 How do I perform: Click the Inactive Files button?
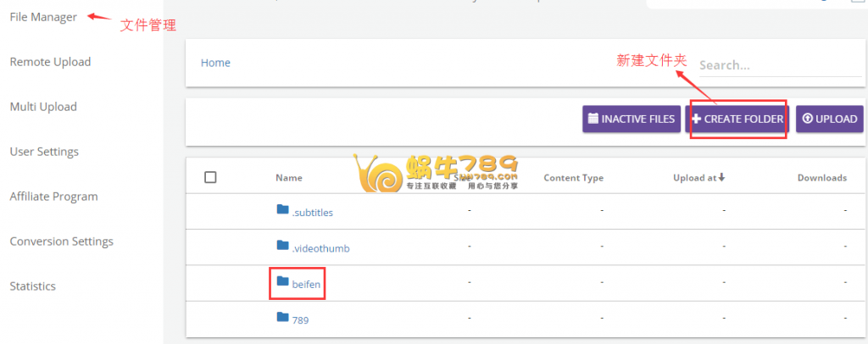coord(632,119)
